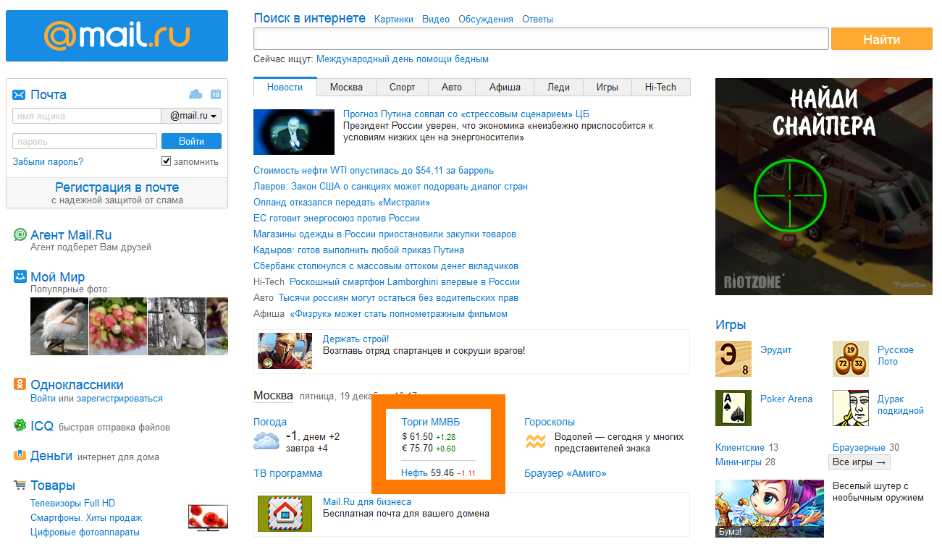The image size is (942, 560).
Task: Open the Торги ММВБ link
Action: point(431,422)
